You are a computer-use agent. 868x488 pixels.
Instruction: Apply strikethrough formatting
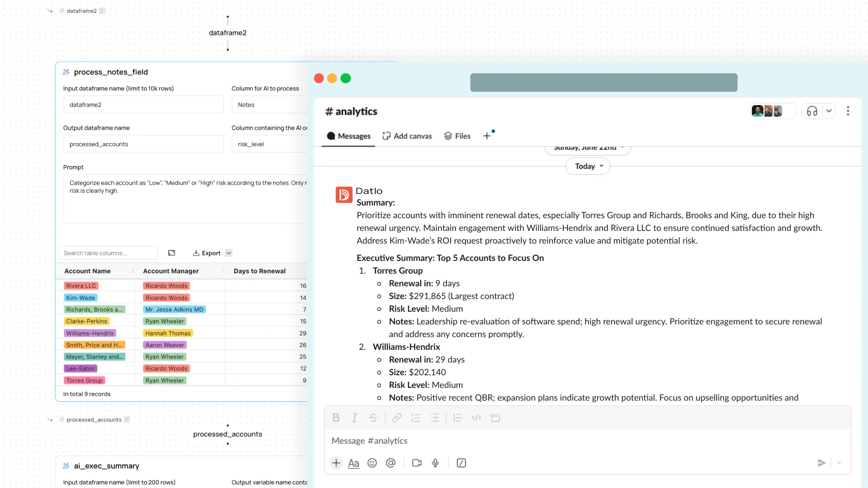pos(373,418)
